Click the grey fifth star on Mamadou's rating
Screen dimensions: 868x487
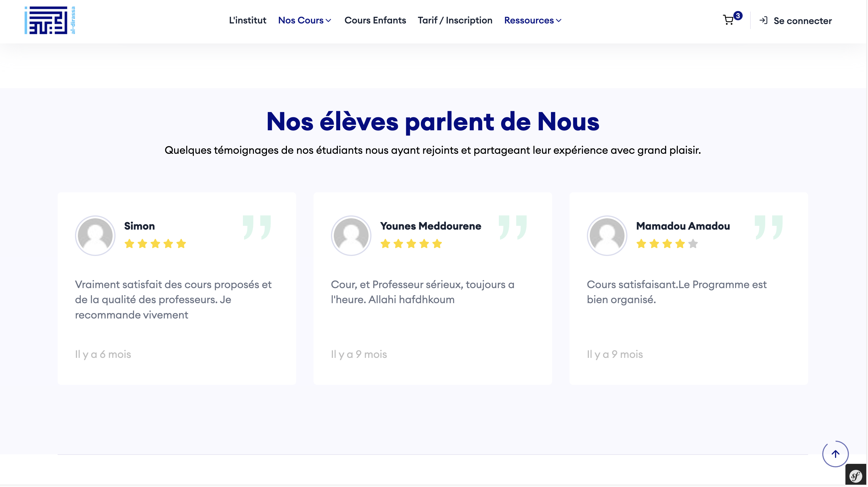click(x=693, y=243)
